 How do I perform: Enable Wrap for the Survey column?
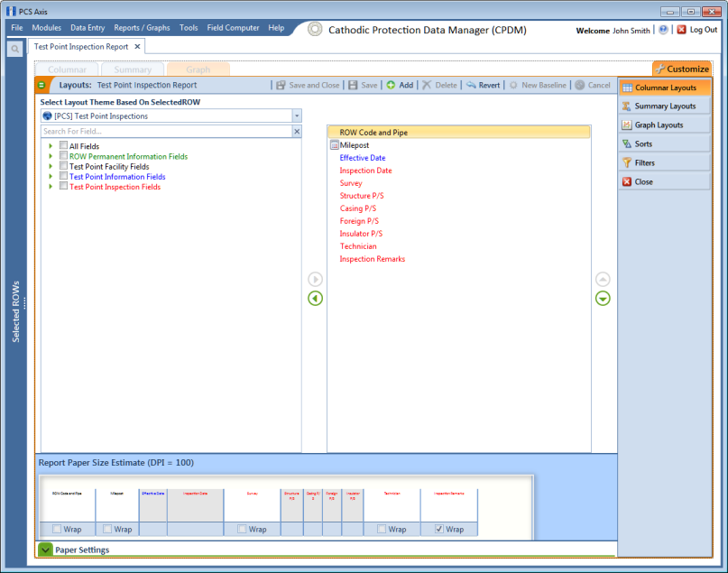tap(242, 529)
